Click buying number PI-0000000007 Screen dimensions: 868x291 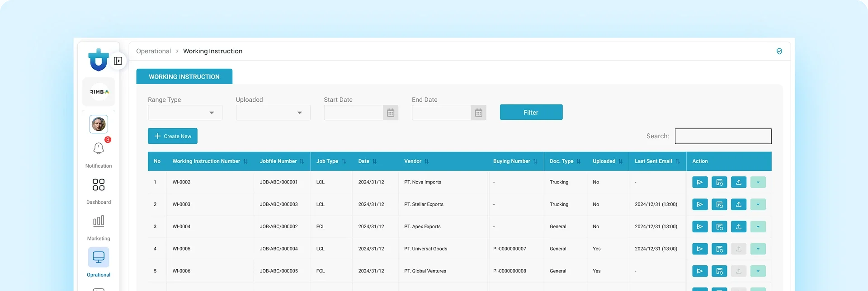click(x=509, y=249)
